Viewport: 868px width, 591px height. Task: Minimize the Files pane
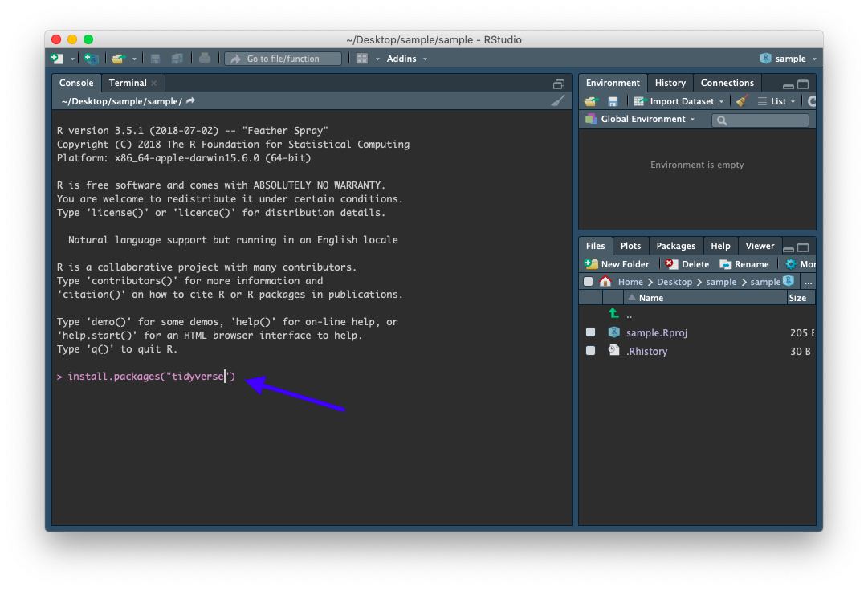click(789, 248)
